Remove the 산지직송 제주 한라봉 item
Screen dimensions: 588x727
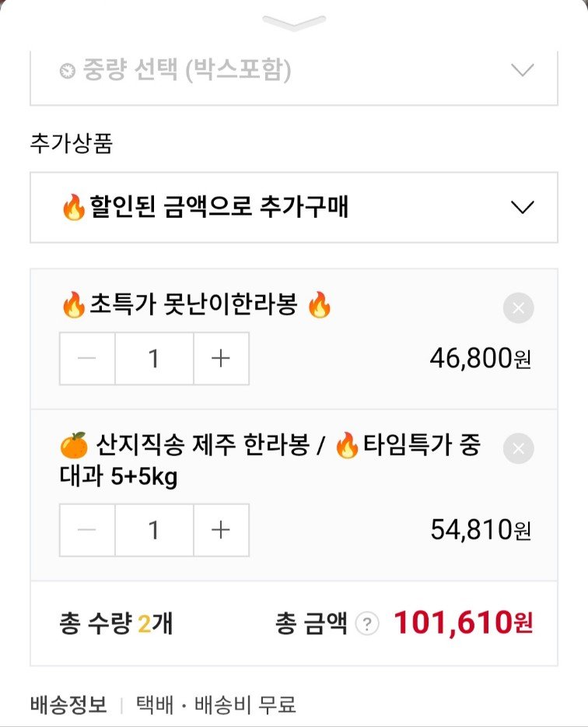coord(518,448)
